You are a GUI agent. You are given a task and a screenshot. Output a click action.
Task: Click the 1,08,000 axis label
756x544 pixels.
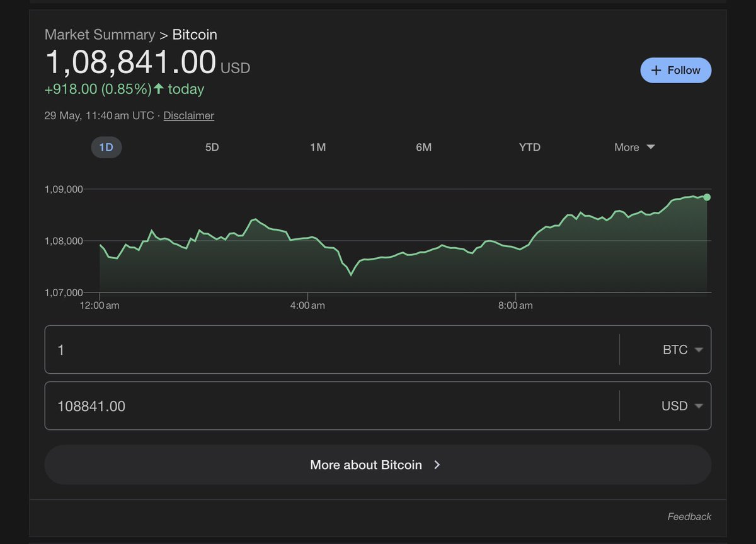tap(64, 241)
